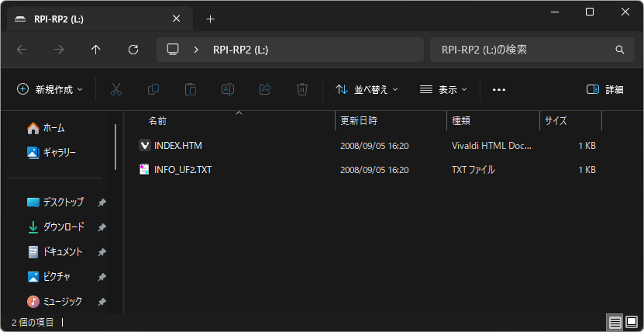Viewport: 644px width, 332px height.
Task: Click the date of INFO_UF2.TXT
Action: [x=374, y=170]
